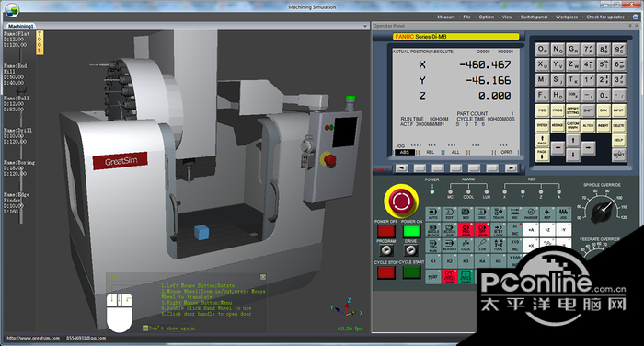Image resolution: width=644 pixels, height=346 pixels.
Task: Click the green POWER ON button
Action: click(411, 231)
